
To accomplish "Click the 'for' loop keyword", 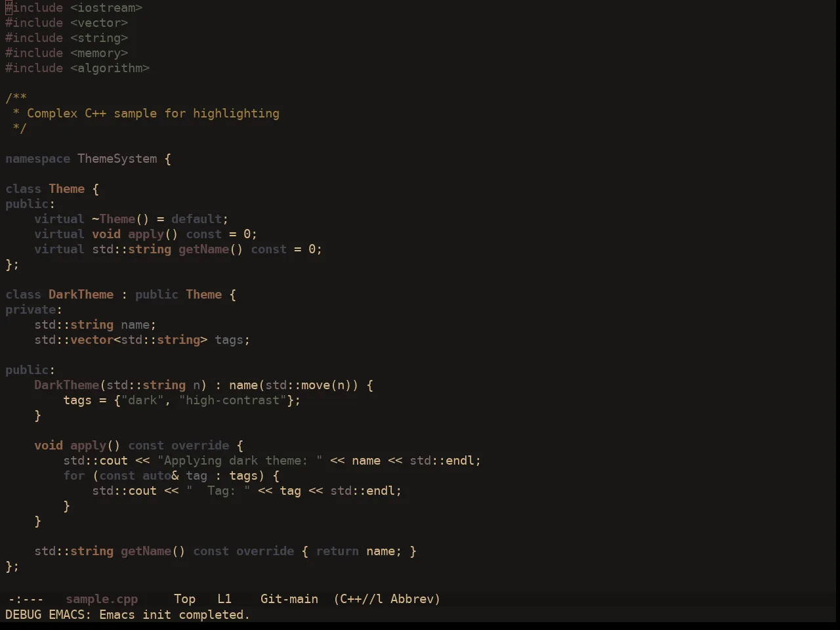I will click(x=74, y=476).
